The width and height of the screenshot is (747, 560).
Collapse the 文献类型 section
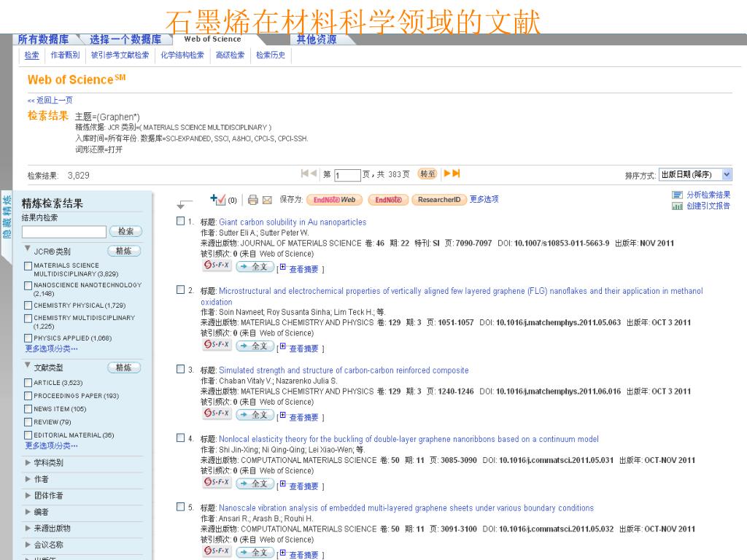(x=28, y=365)
